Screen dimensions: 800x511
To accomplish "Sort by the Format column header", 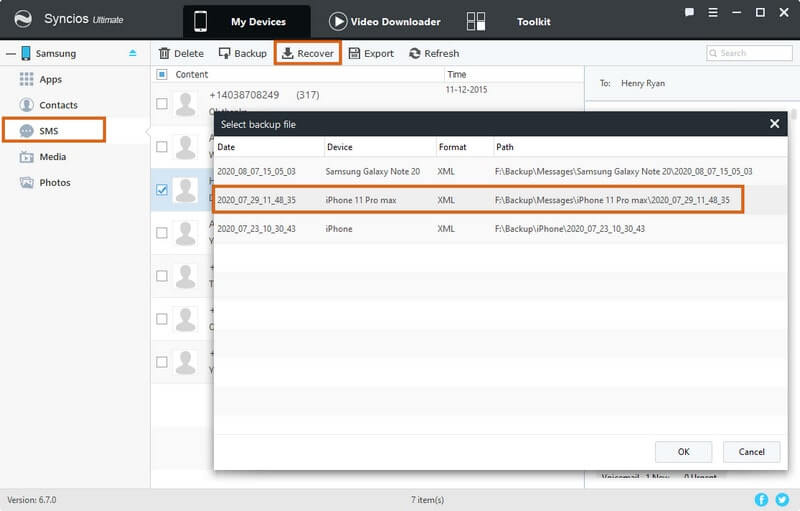I will coord(453,147).
